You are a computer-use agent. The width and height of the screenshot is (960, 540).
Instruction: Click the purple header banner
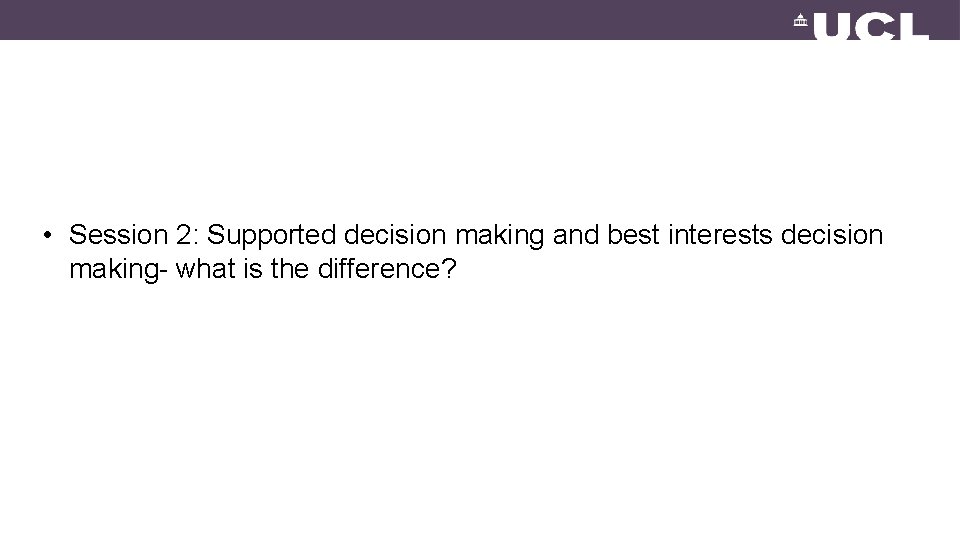pyautogui.click(x=480, y=20)
